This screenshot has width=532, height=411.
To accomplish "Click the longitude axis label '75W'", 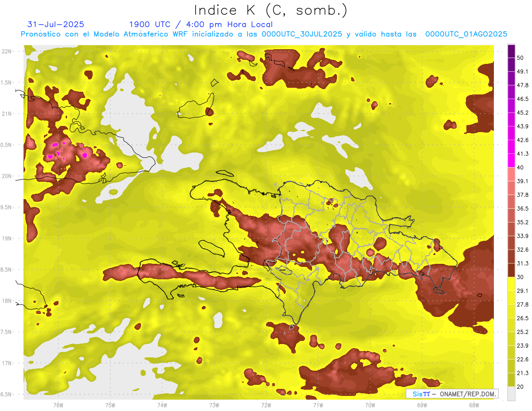I will 110,405.
